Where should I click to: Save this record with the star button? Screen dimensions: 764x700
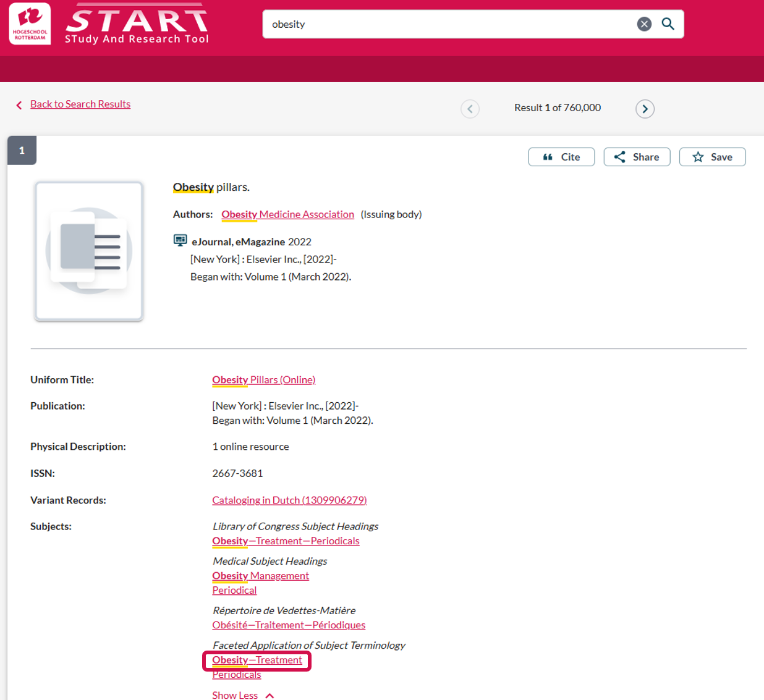pyautogui.click(x=712, y=157)
